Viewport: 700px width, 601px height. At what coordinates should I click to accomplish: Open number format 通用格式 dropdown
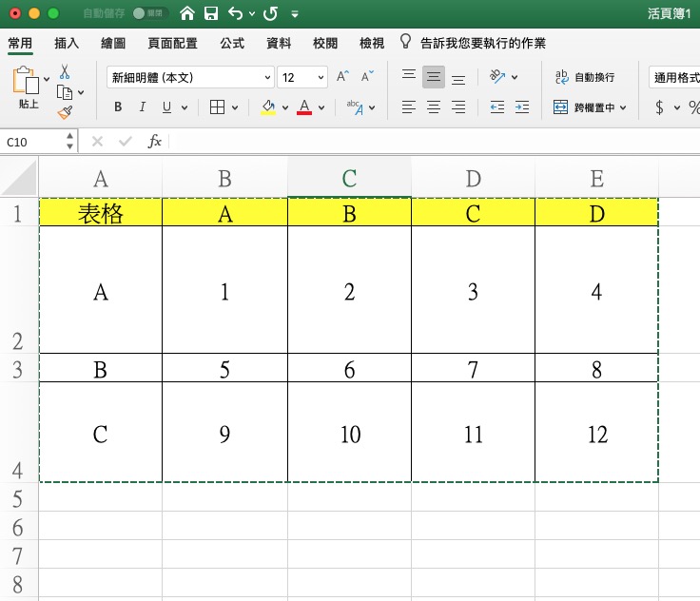[674, 77]
